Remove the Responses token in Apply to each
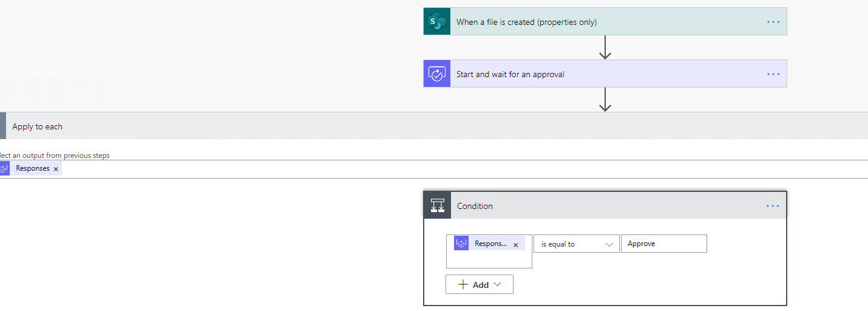The image size is (868, 311). pyautogui.click(x=56, y=169)
